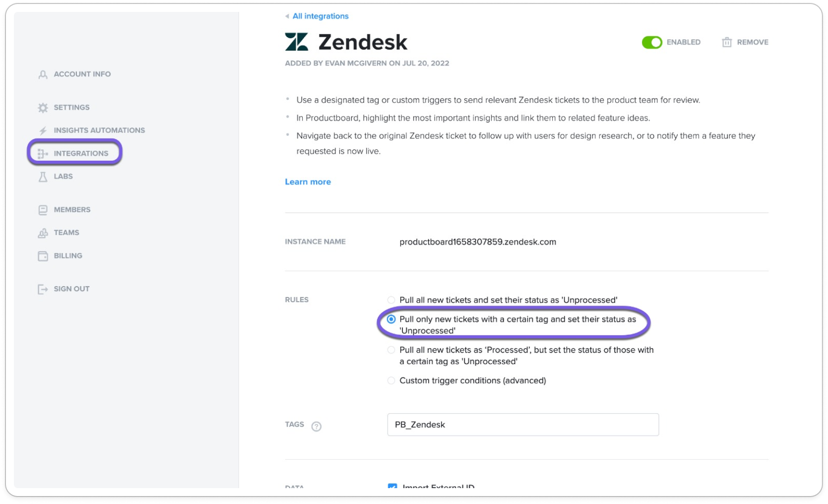This screenshot has width=828, height=504.
Task: Click the Tags help question mark icon
Action: 317,426
